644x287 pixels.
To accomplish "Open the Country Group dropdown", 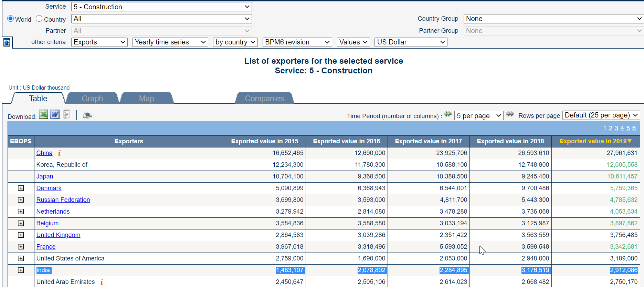I will point(553,19).
